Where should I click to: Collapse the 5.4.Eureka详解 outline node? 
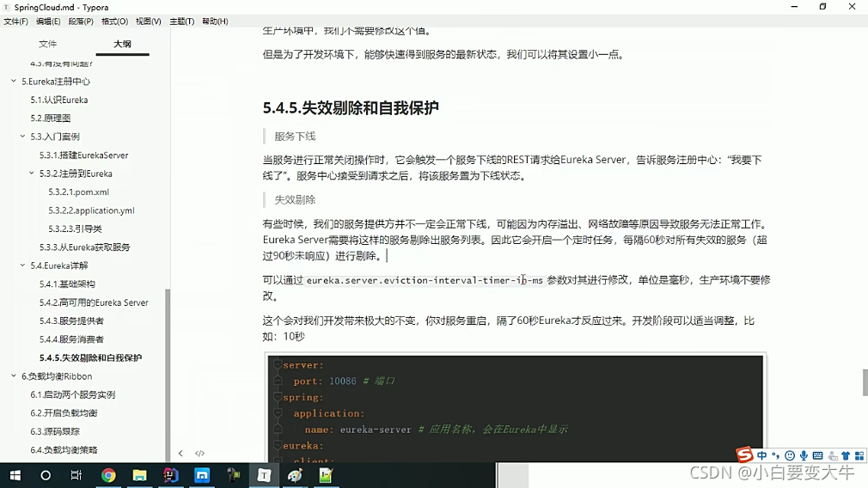[x=22, y=265]
